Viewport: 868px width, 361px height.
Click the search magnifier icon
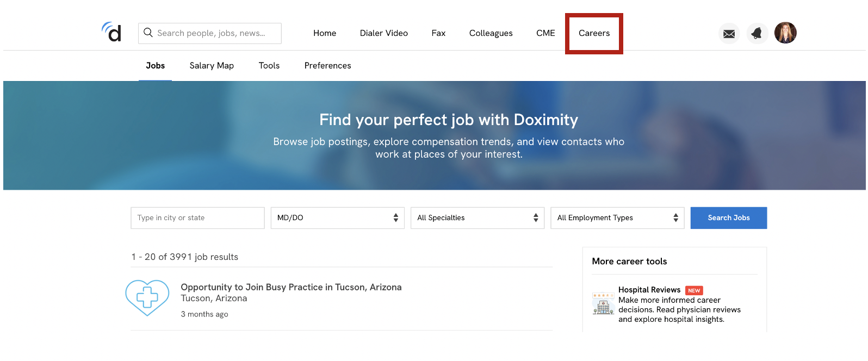148,33
